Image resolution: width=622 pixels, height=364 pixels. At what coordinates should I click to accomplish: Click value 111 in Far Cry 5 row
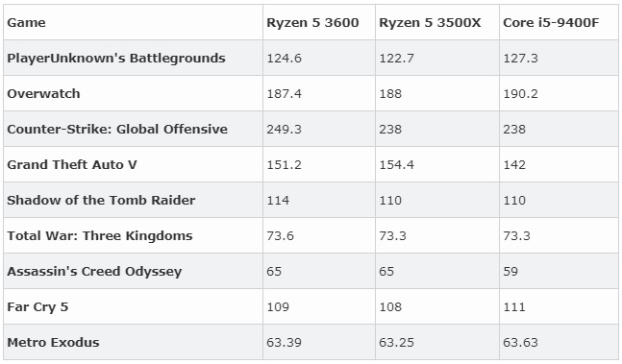coord(514,307)
